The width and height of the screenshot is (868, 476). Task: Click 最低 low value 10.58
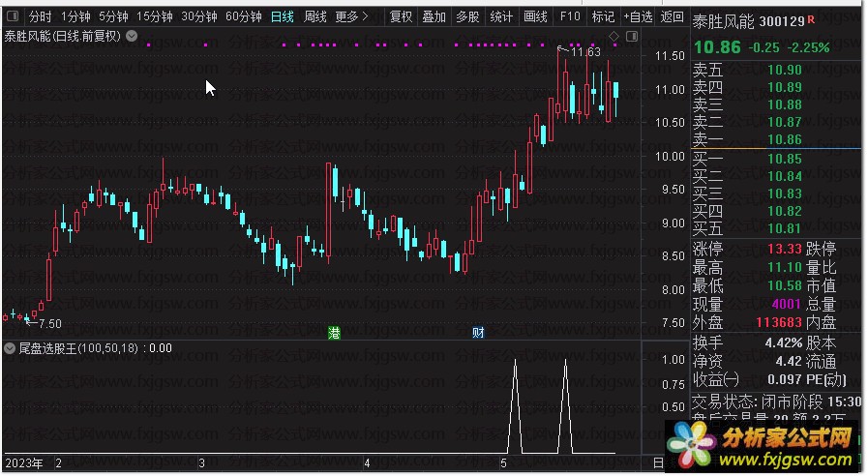785,285
